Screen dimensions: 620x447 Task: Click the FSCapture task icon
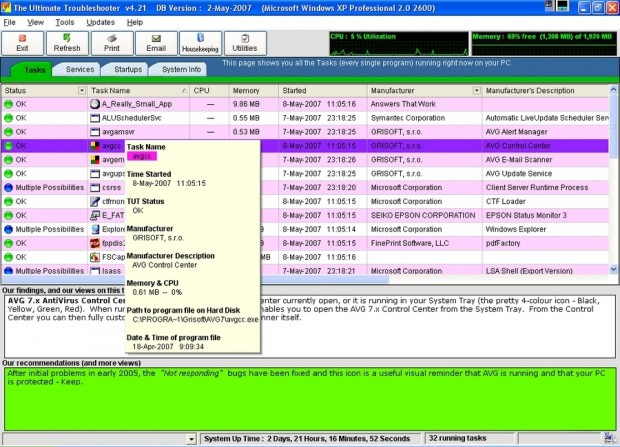(x=95, y=257)
